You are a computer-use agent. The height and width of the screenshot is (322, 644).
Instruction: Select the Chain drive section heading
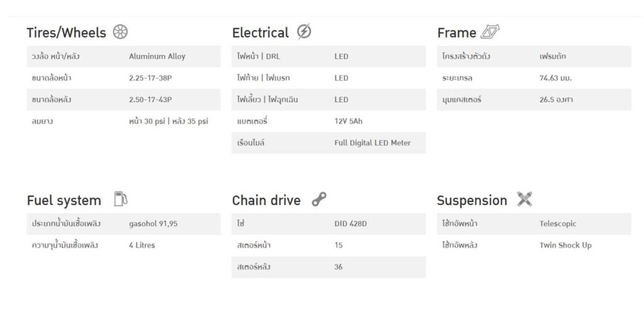[266, 201]
